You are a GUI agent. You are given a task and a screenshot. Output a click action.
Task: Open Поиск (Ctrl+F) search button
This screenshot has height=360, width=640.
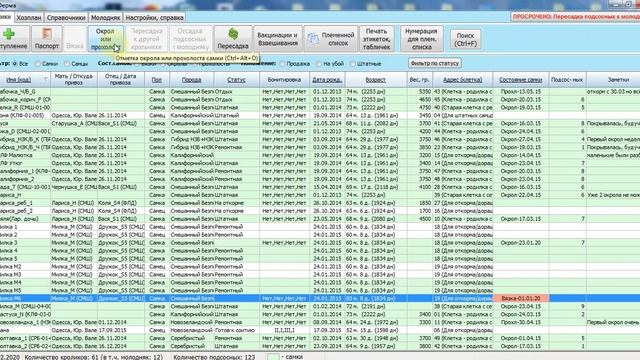coord(465,39)
